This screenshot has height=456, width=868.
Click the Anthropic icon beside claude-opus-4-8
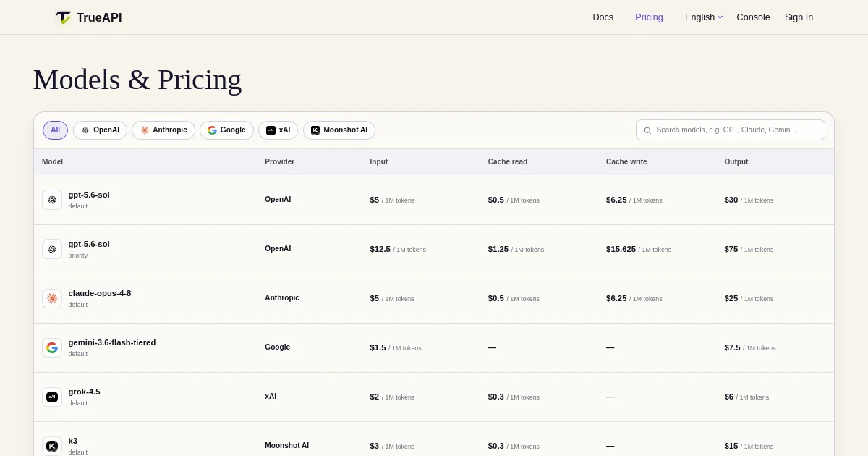pos(52,298)
